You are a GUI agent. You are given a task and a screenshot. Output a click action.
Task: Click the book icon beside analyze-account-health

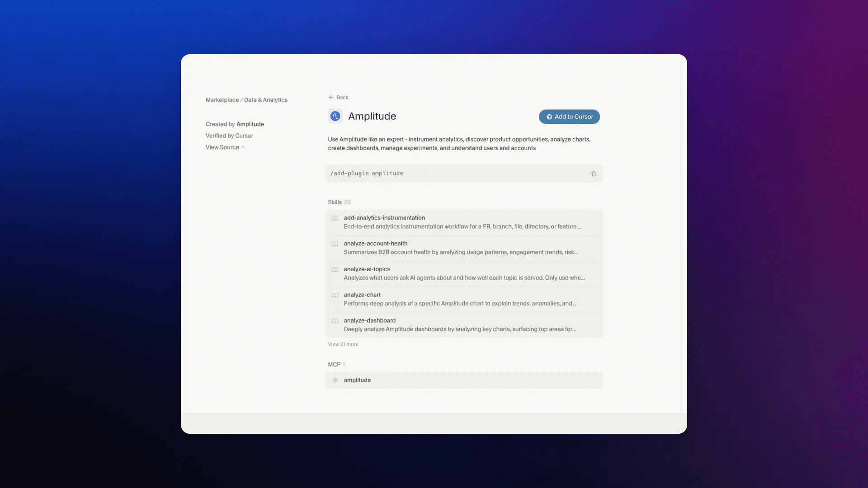[335, 244]
